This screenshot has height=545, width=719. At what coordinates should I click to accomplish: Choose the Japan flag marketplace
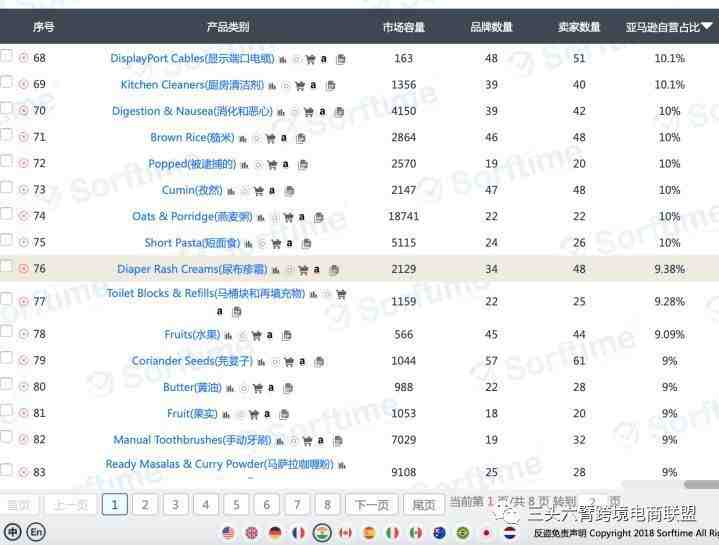[x=486, y=533]
